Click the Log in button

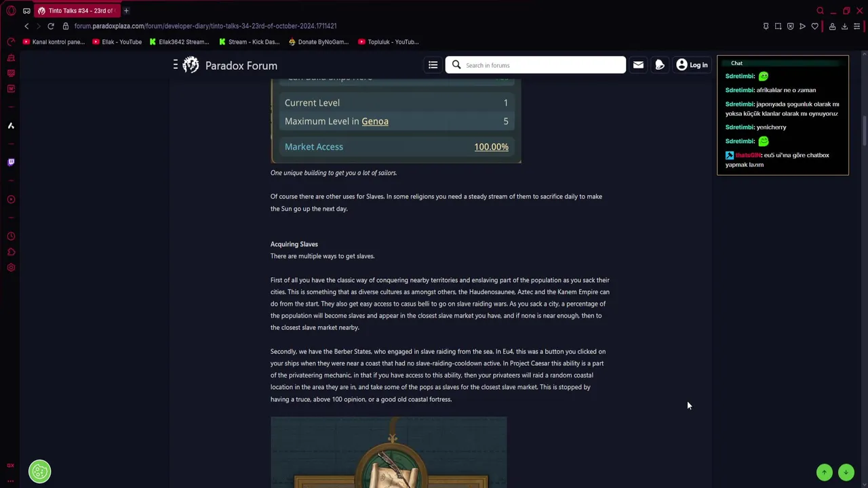point(692,65)
